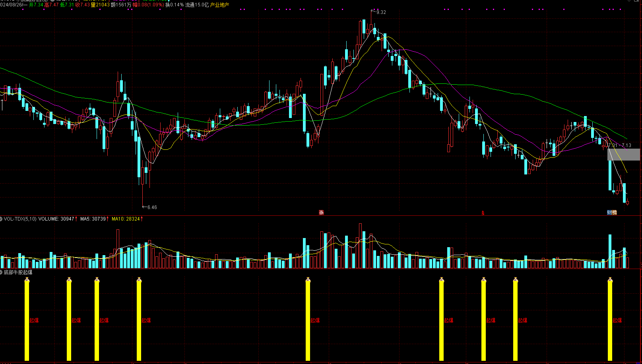The width and height of the screenshot is (642, 364).
Task: Click the red 涨 marker on the price chart's lower edge
Action: (321, 213)
